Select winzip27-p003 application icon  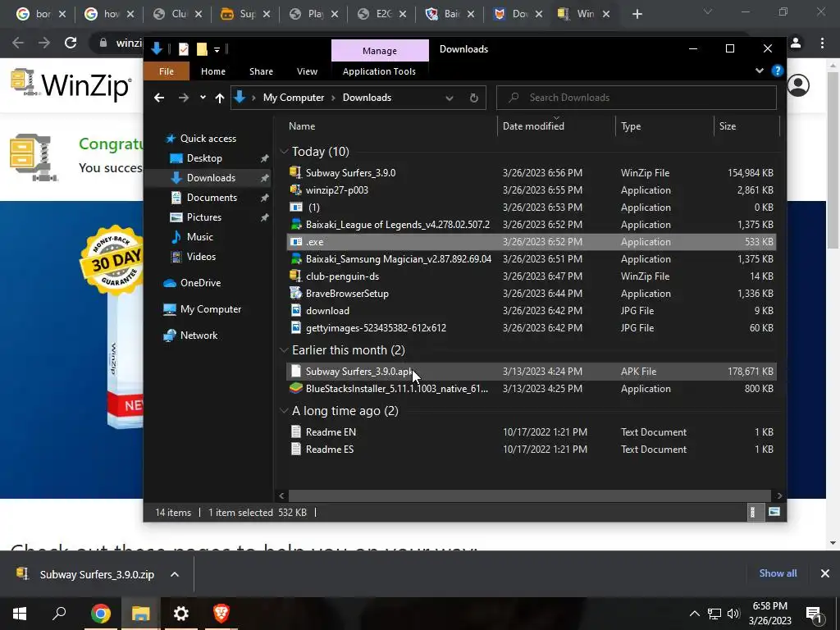pyautogui.click(x=295, y=189)
